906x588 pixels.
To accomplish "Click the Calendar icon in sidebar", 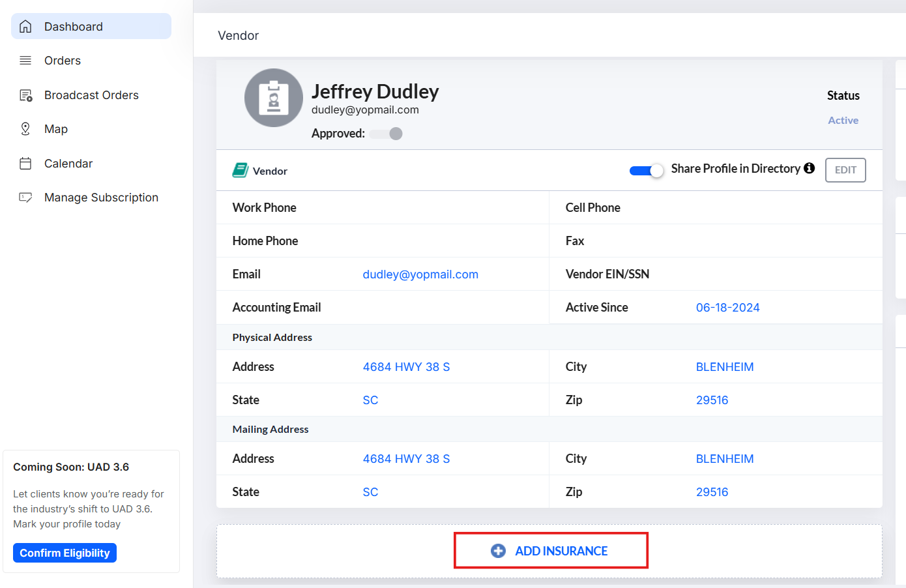I will 25,164.
